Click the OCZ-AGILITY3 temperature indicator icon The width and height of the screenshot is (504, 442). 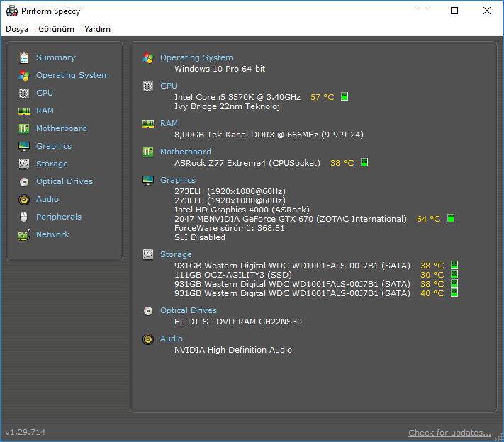click(454, 274)
